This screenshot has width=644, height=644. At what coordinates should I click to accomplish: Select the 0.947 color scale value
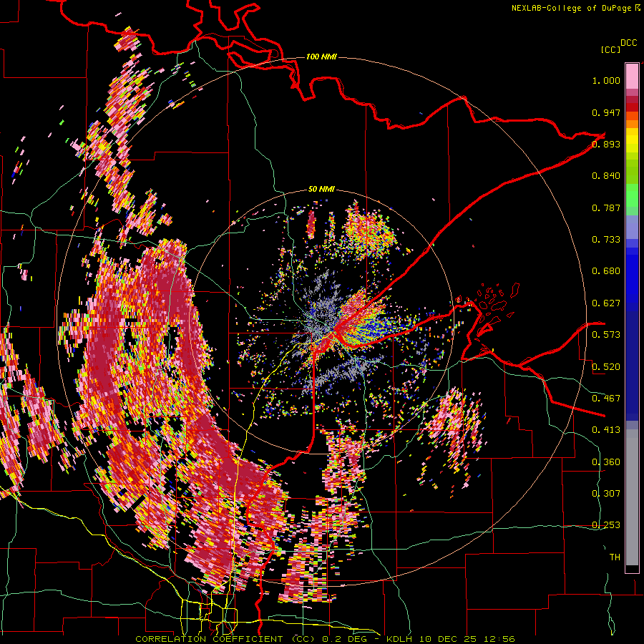tap(606, 112)
